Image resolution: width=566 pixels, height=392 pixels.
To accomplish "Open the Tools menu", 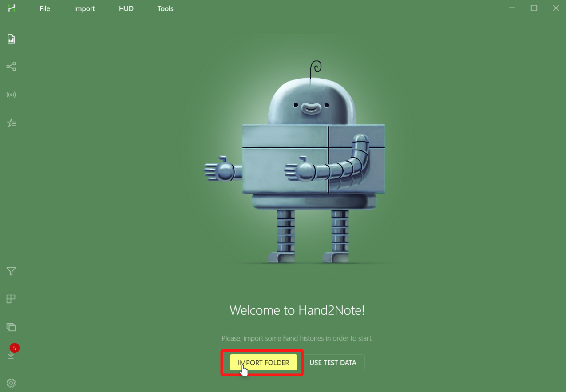I will tap(165, 8).
